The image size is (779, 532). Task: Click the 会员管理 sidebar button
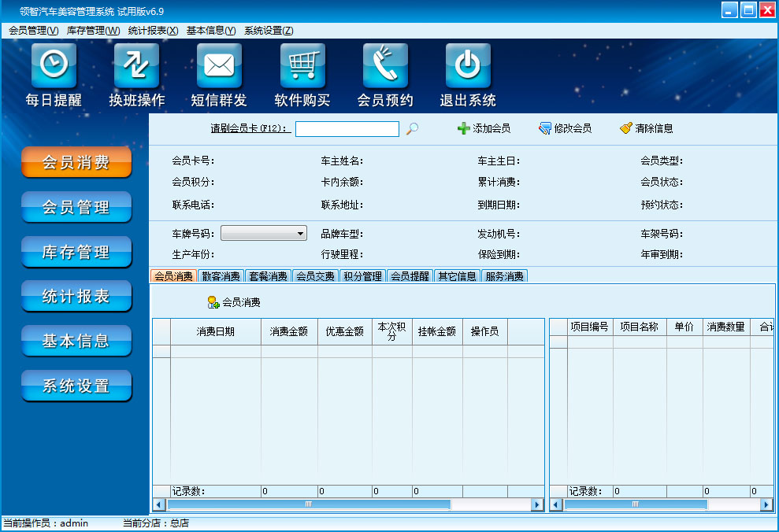[x=76, y=207]
